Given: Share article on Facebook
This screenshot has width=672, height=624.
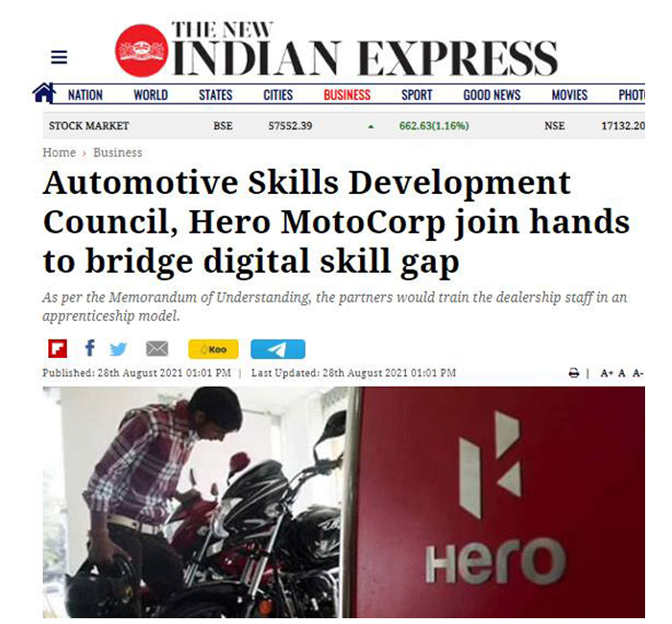Looking at the screenshot, I should click(x=89, y=348).
